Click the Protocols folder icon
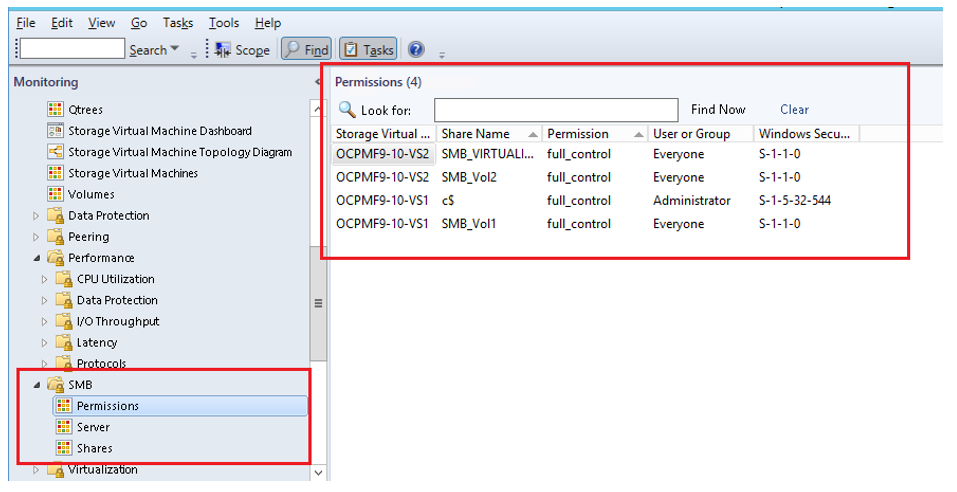Viewport: 957px width, 492px height. 64,364
